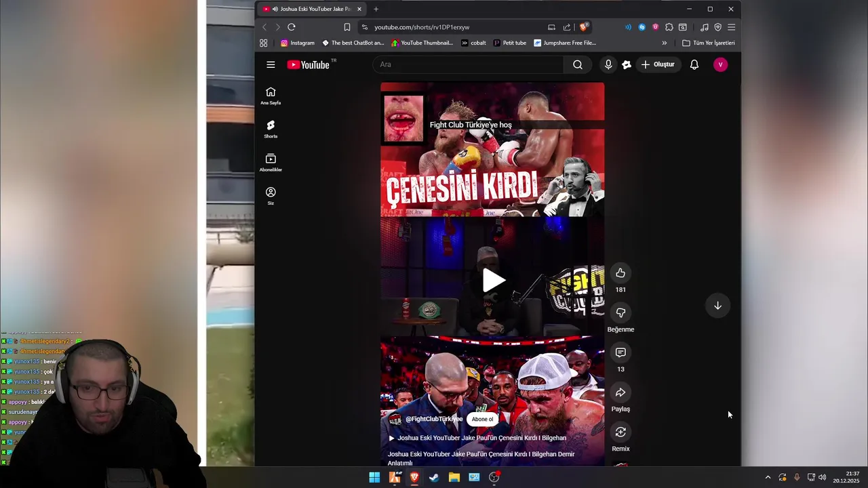Like the Short with thumbs up
Image resolution: width=868 pixels, height=488 pixels.
pyautogui.click(x=620, y=272)
